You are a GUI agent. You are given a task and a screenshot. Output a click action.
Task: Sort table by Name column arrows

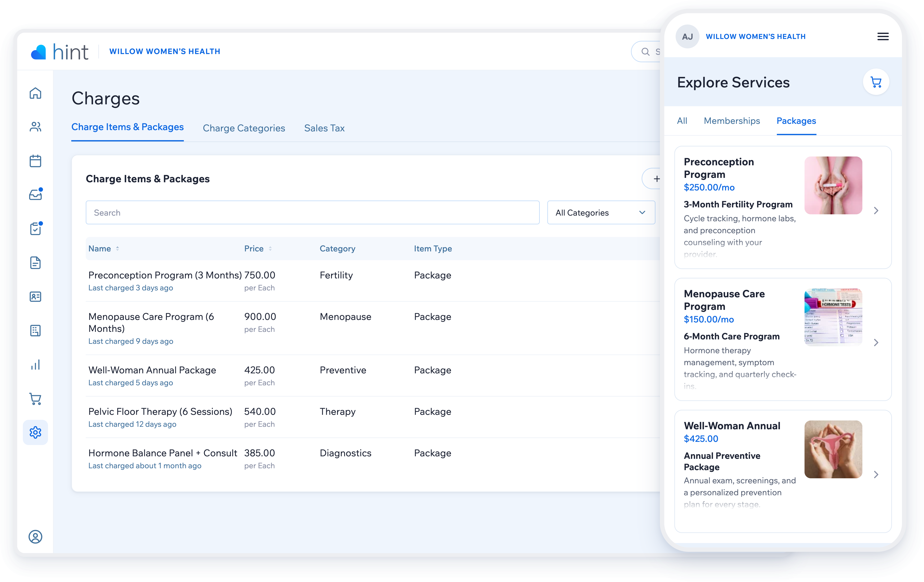pyautogui.click(x=117, y=248)
